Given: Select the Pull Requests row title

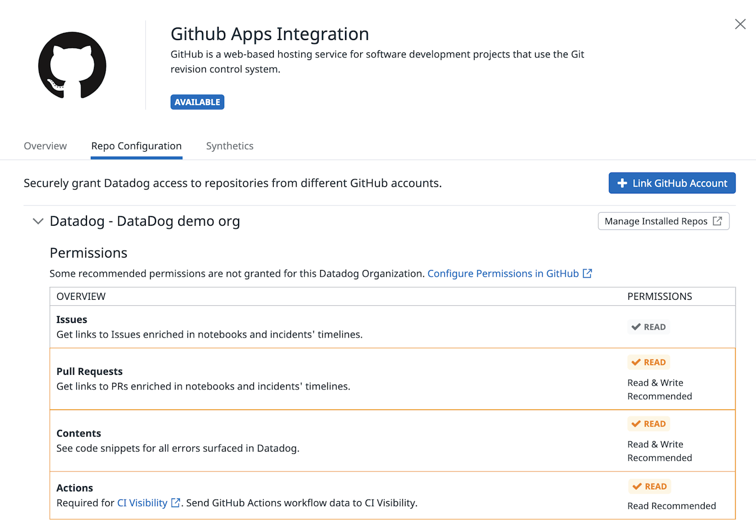Looking at the screenshot, I should click(90, 372).
